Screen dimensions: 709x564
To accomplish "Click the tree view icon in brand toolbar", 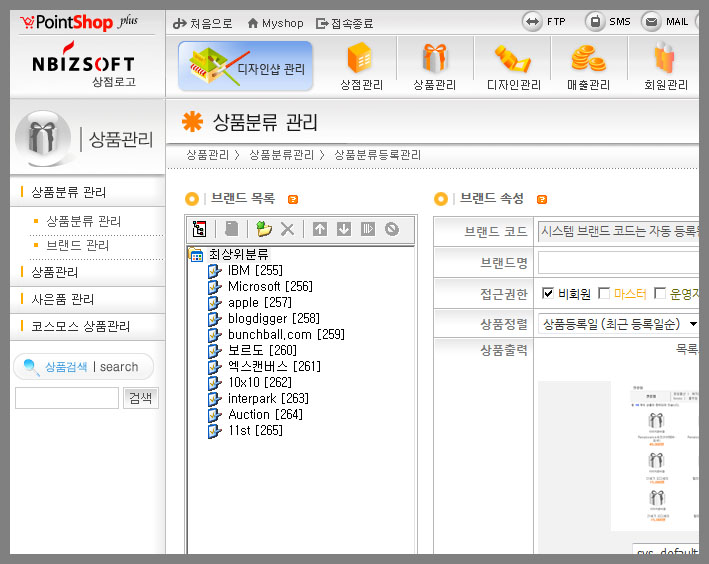I will 200,229.
